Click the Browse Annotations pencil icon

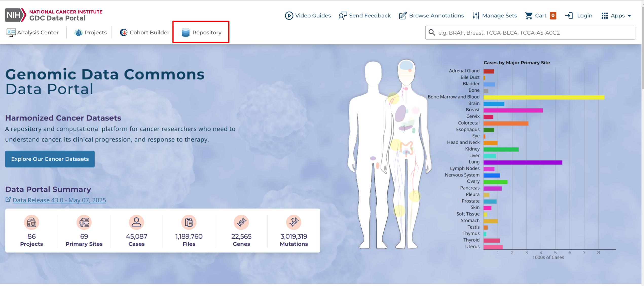tap(402, 16)
